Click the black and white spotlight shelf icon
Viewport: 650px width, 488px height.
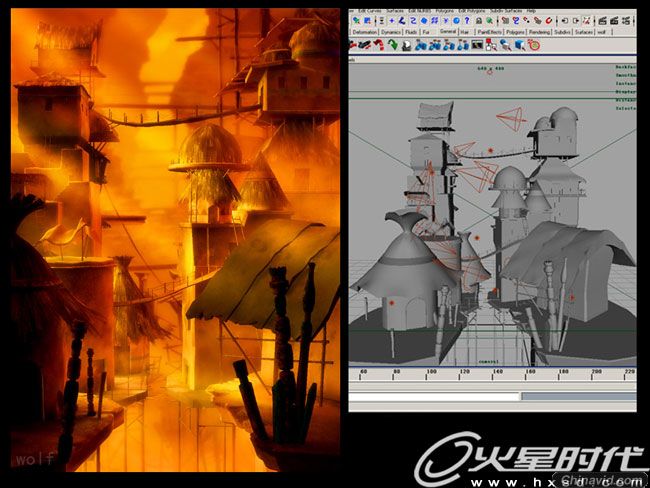[407, 44]
